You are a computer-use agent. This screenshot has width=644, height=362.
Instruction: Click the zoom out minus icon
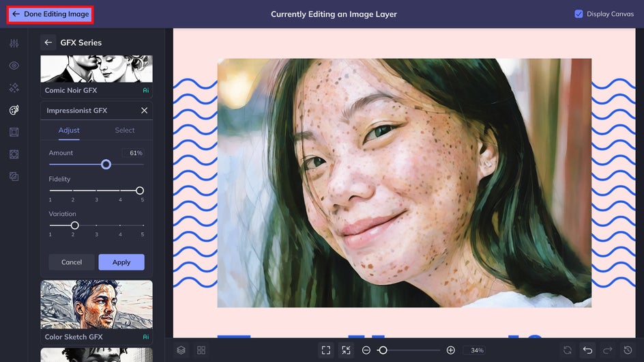(366, 350)
